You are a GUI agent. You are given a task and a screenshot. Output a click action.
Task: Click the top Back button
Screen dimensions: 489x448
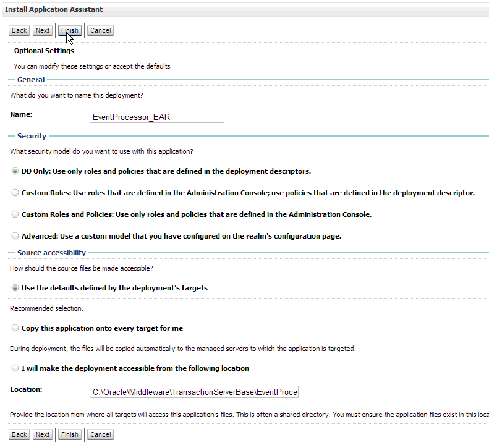point(19,30)
